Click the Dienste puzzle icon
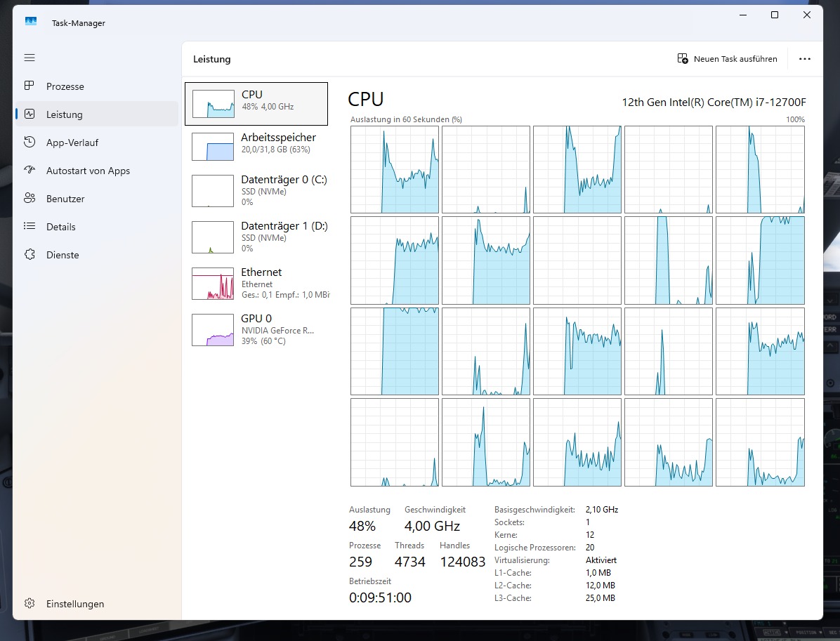 (x=29, y=254)
